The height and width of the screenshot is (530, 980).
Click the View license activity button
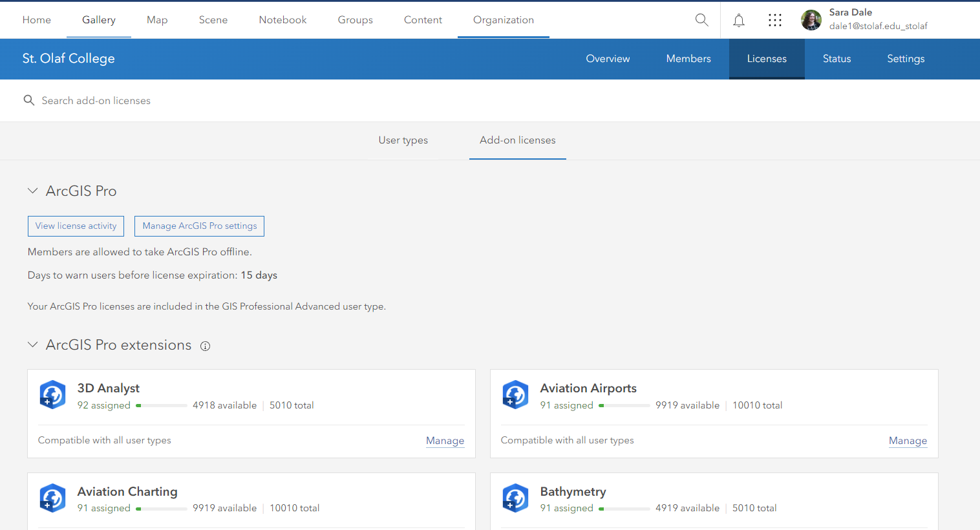[76, 226]
